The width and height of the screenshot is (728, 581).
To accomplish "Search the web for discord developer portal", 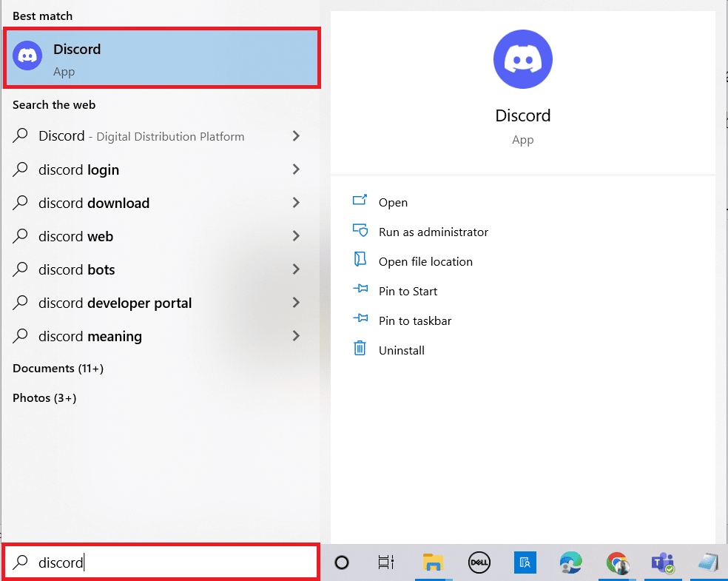I will pos(115,303).
